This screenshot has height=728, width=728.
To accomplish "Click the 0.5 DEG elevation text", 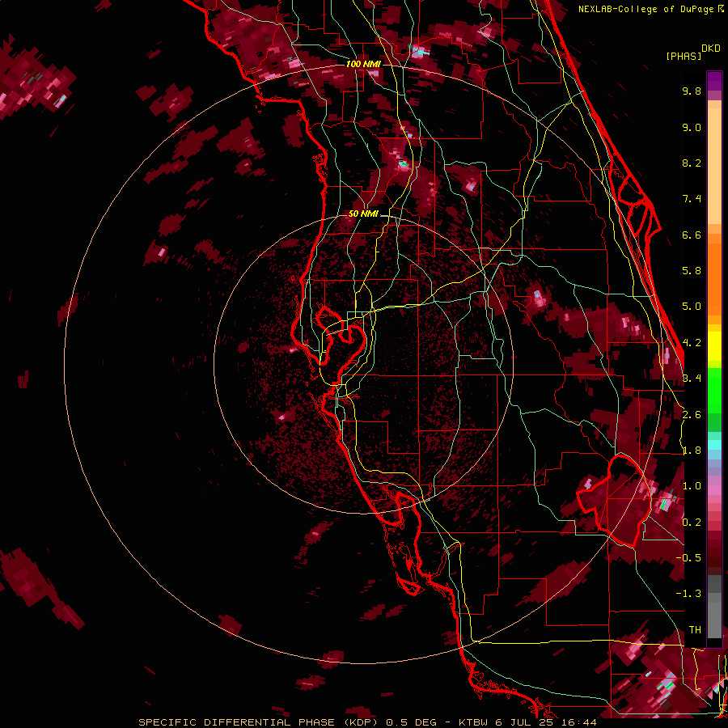I will click(411, 722).
